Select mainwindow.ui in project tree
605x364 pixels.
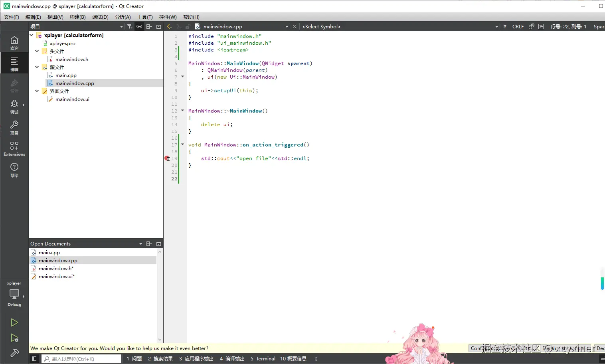pyautogui.click(x=72, y=99)
